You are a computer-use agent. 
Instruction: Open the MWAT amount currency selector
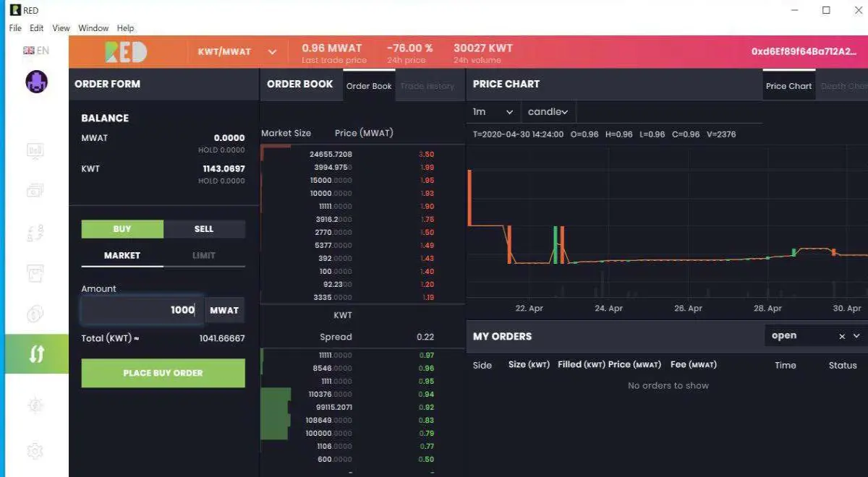click(x=224, y=310)
